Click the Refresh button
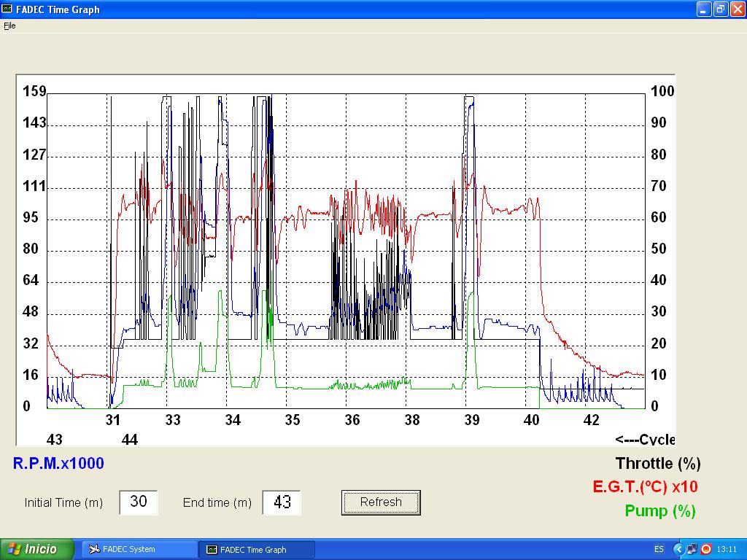The width and height of the screenshot is (747, 560). coord(381,502)
